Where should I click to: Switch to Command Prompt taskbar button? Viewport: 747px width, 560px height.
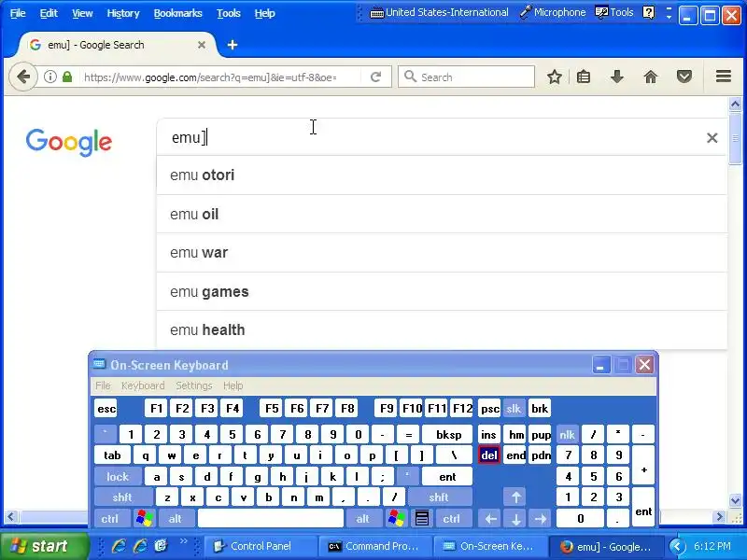tap(374, 546)
